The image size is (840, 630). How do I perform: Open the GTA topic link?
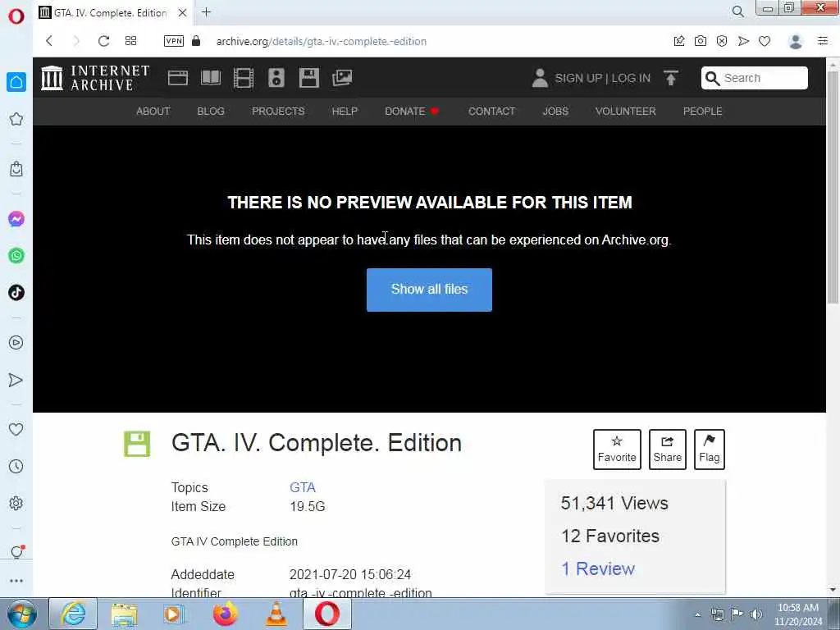tap(302, 487)
